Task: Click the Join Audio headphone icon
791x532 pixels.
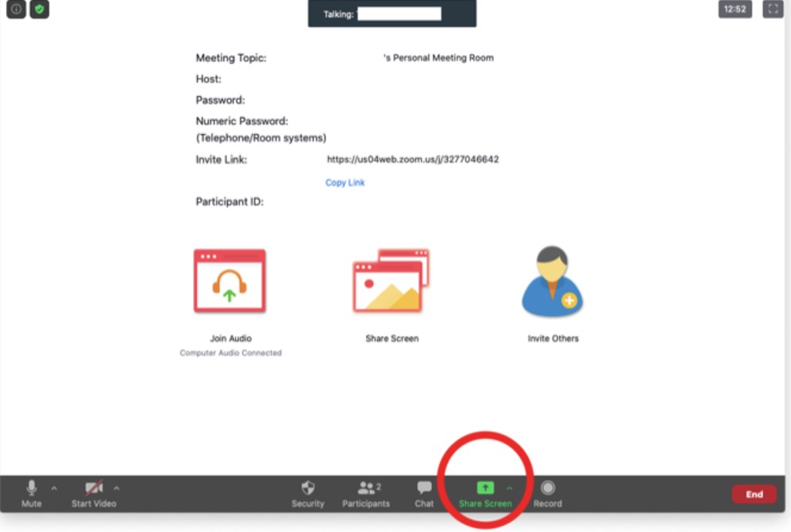Action: pyautogui.click(x=230, y=281)
